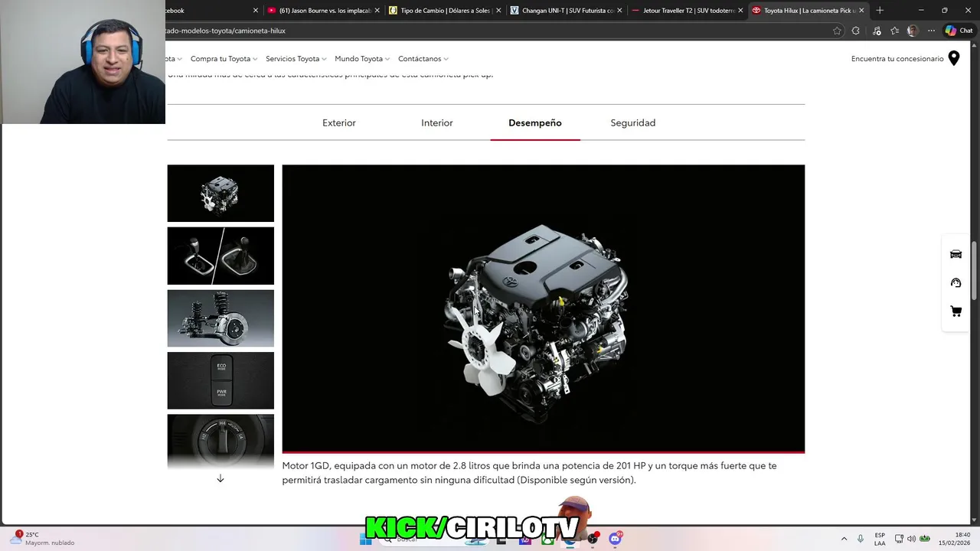Select the suspension and brake thumbnail
The height and width of the screenshot is (551, 980).
coord(220,318)
